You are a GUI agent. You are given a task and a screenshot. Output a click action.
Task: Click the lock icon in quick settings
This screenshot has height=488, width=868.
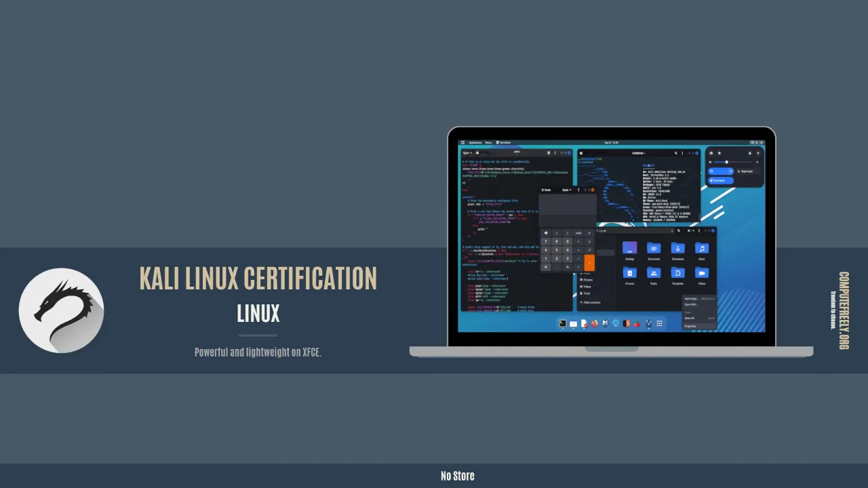(x=749, y=153)
